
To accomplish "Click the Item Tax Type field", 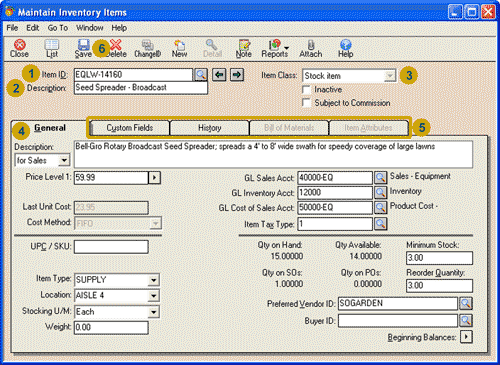I will click(335, 224).
